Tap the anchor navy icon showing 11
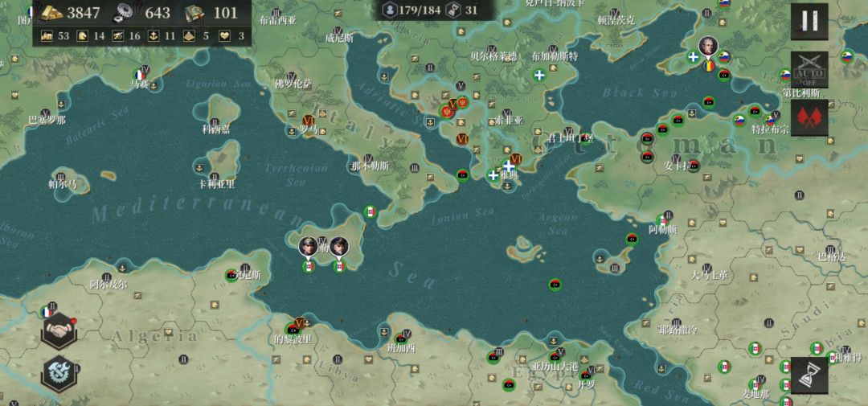The width and height of the screenshot is (868, 406). click(154, 36)
